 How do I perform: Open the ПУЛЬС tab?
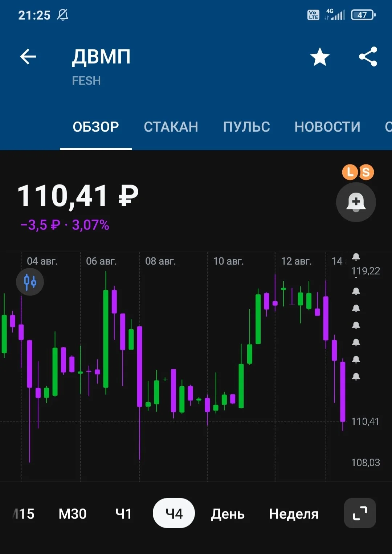point(246,127)
